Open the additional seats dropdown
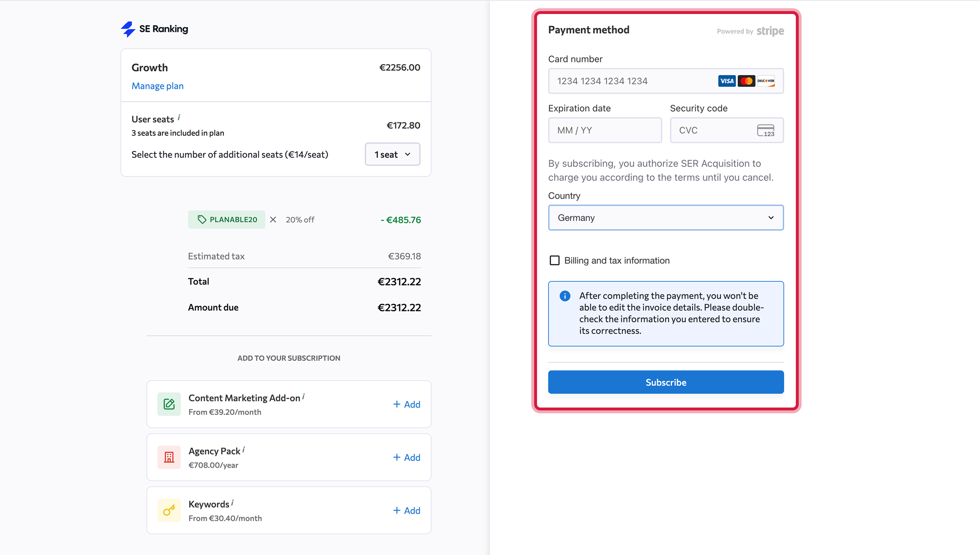The image size is (980, 555). click(392, 154)
